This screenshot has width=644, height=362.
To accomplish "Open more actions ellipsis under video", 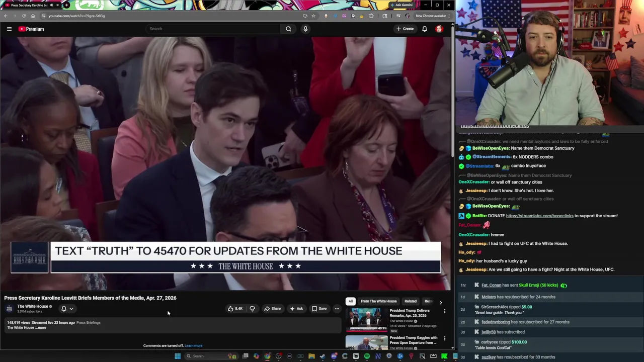I will (337, 309).
